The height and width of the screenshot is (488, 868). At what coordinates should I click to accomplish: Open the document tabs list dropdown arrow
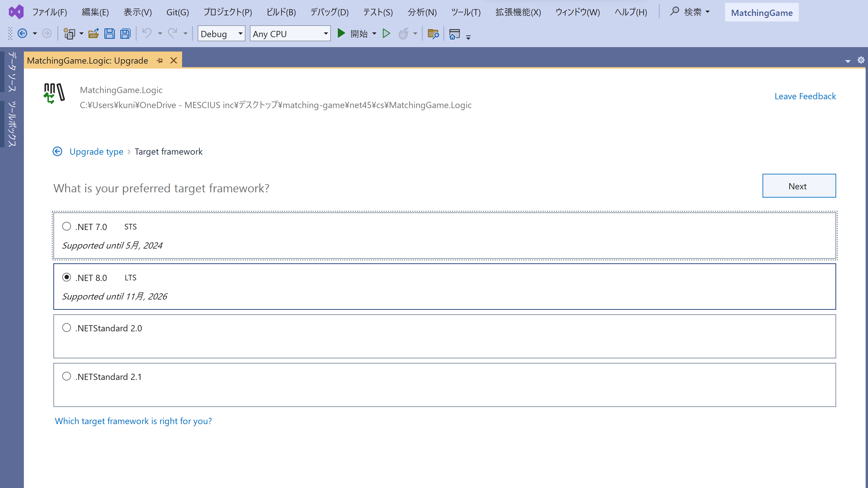(848, 61)
